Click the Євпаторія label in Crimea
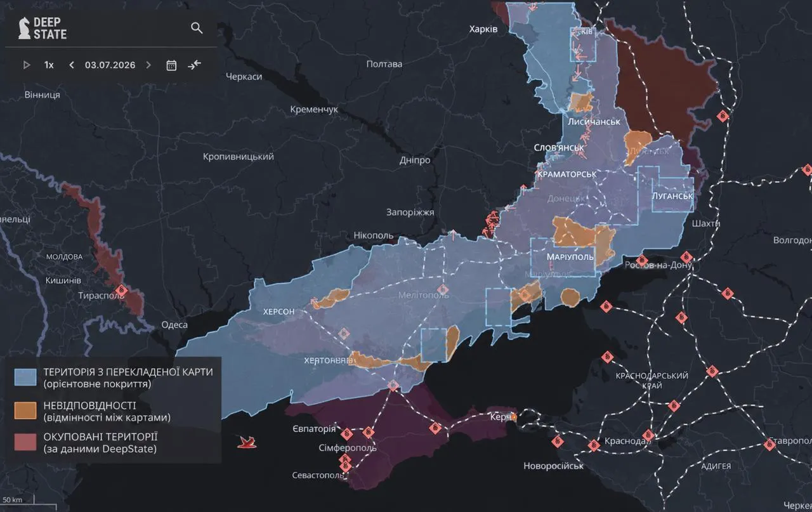 coord(315,429)
